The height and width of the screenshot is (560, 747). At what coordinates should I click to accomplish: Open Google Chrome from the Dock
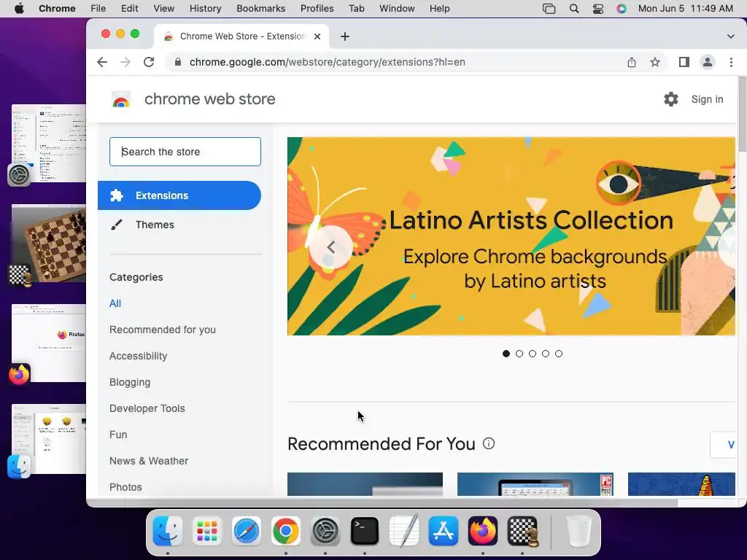[x=286, y=531]
